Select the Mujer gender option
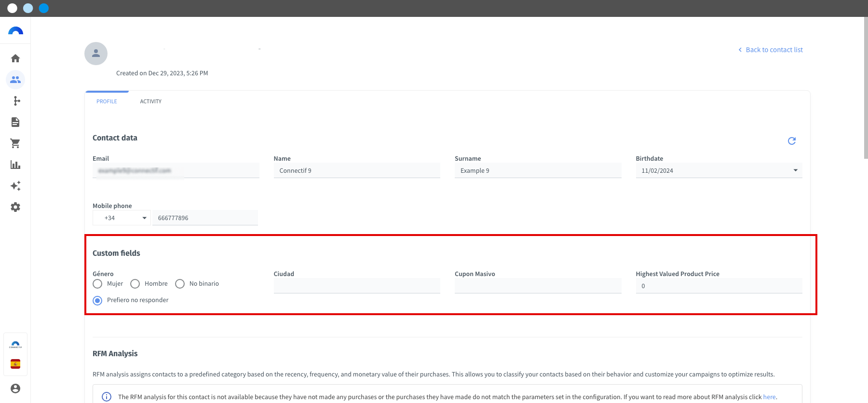This screenshot has height=403, width=868. pyautogui.click(x=97, y=284)
